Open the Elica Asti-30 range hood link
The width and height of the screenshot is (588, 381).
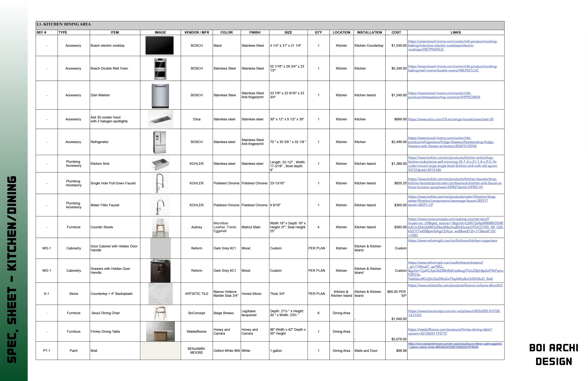coord(451,119)
